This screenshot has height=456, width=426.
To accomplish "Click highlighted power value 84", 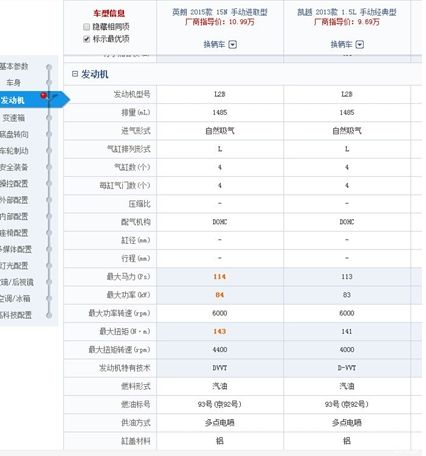I will point(220,295).
